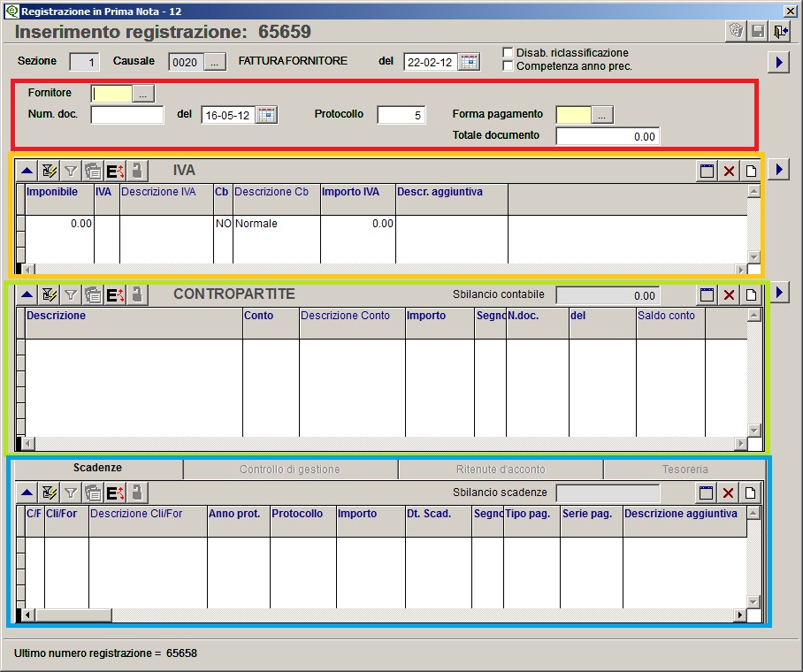Click the edit pencil icon in the CONTROPARTITE toolbar
The width and height of the screenshot is (803, 672).
pos(50,294)
